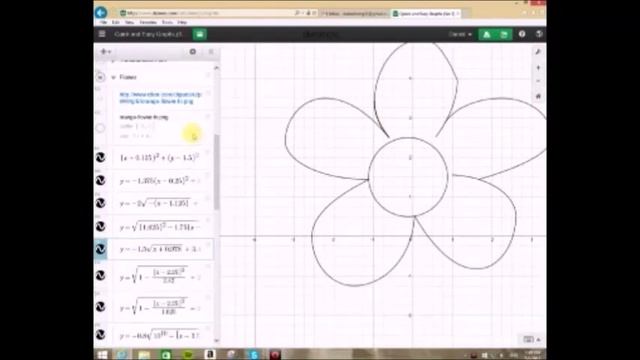Screen dimensions: 640x360
Task: Click the y=-2√-(x-1.125) expression field
Action: (x=160, y=203)
